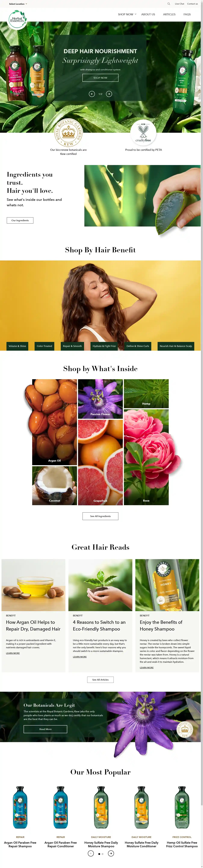This screenshot has height=868, width=203.
Task: Open the Articles menu item
Action: pos(169,14)
